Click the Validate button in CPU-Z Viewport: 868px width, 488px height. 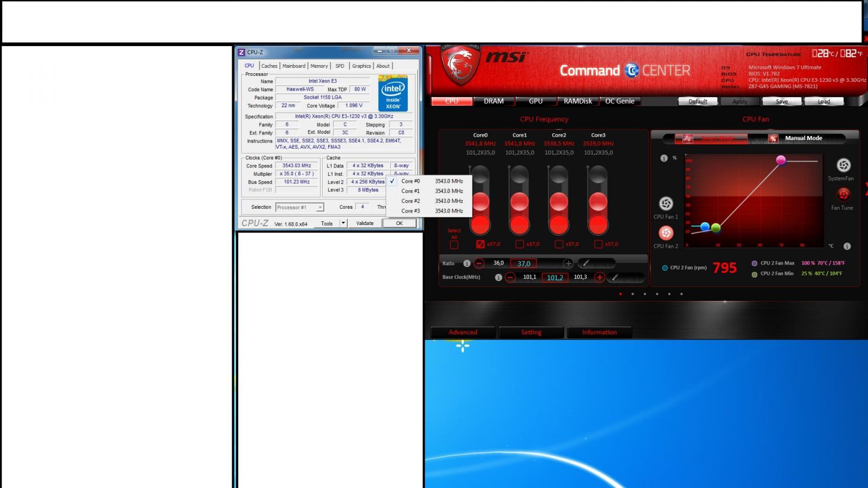(x=365, y=223)
